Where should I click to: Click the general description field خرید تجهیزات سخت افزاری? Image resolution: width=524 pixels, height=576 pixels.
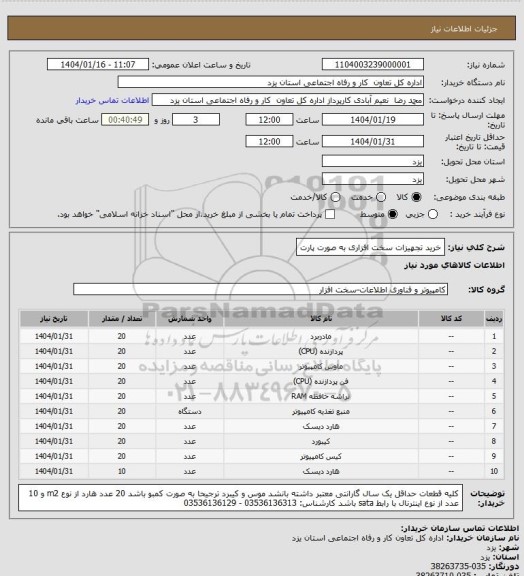point(370,248)
